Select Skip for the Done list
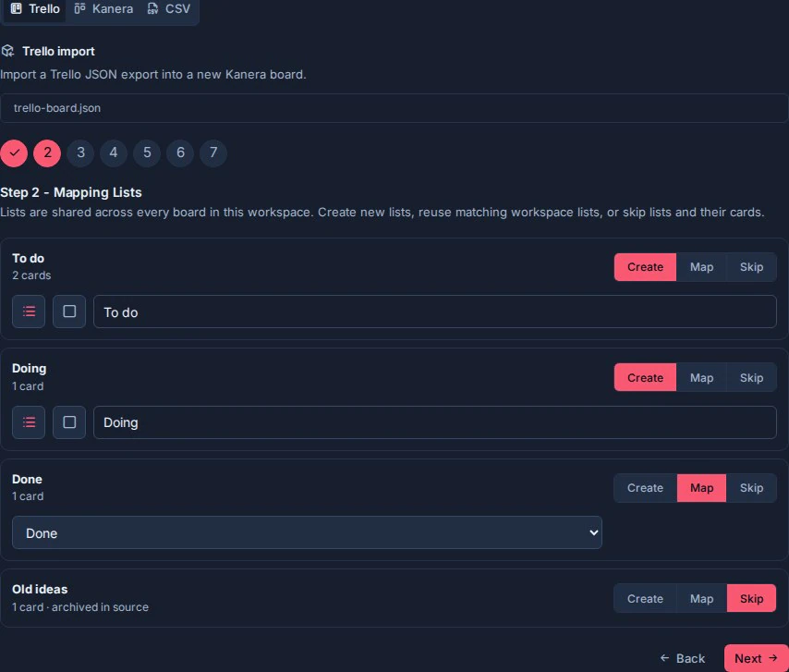 click(751, 488)
